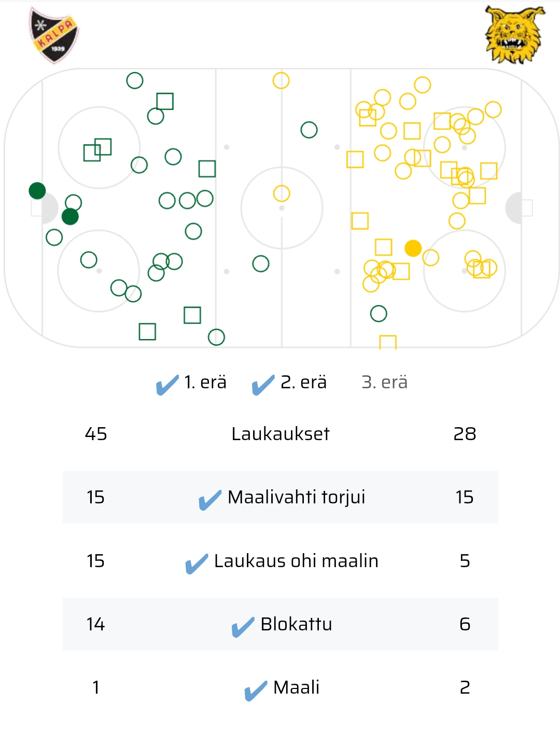Click the yellow circle at center ice faceoff
Image resolution: width=560 pixels, height=732 pixels.
282,193
